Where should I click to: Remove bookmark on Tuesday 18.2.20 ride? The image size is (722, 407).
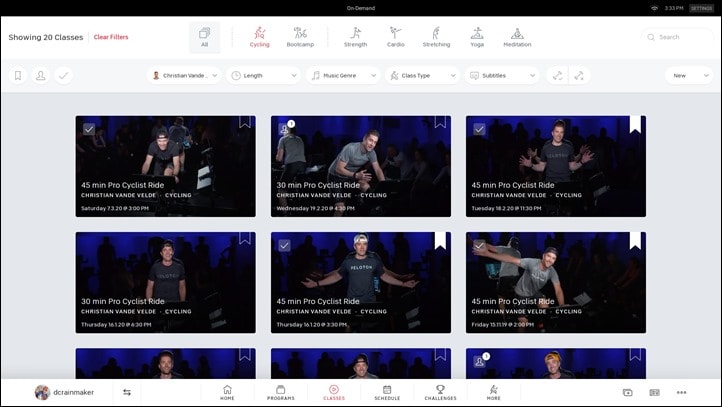pos(635,123)
